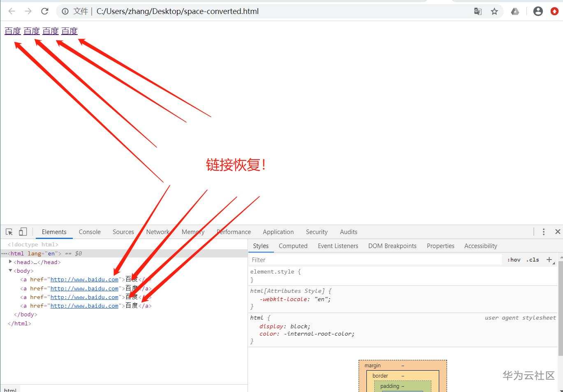
Task: Click the color: -internal-root-color declaration
Action: [307, 334]
